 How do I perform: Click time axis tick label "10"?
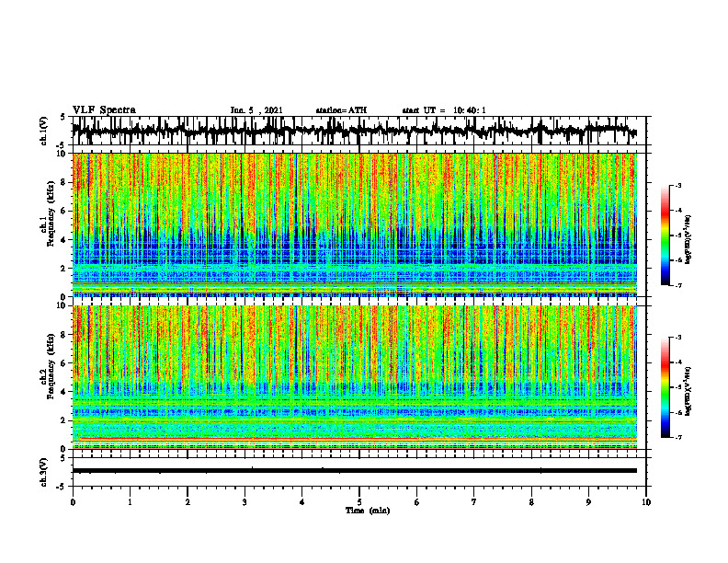pos(646,502)
